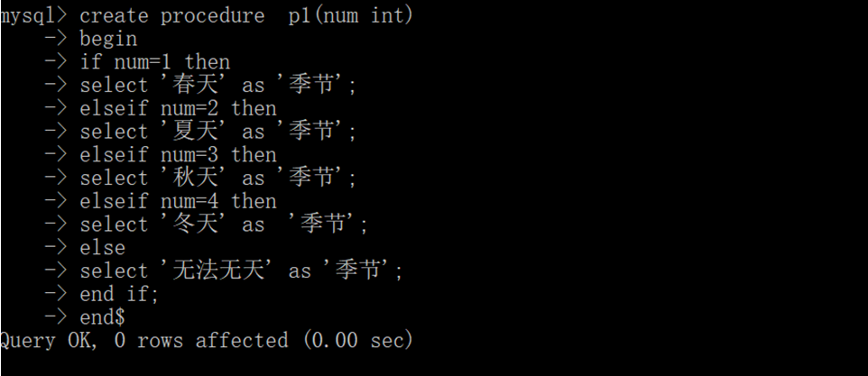This screenshot has width=868, height=376.
Task: Click the 'elseif num=3 then' line
Action: point(178,155)
